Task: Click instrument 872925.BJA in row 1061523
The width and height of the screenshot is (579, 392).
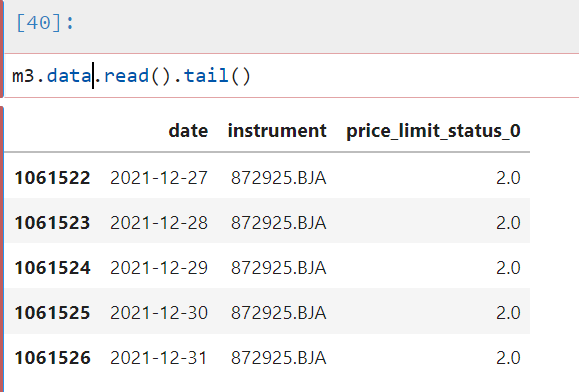Action: [x=278, y=223]
